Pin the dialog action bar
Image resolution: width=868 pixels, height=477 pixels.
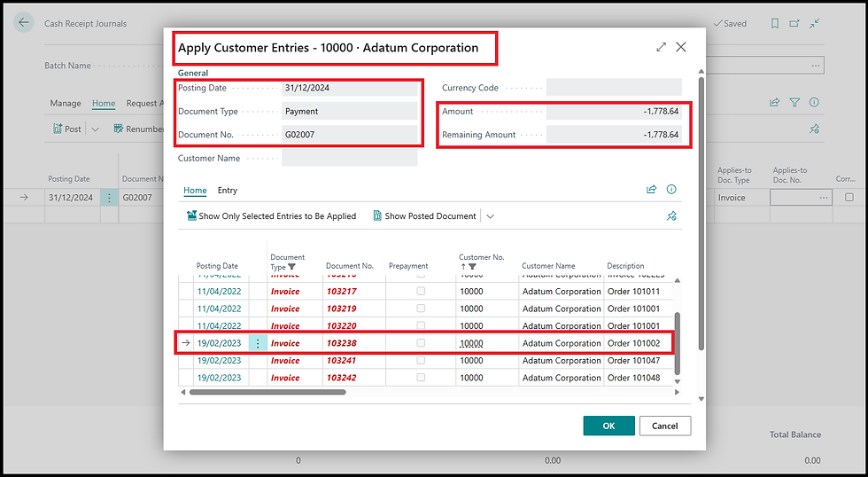pos(671,216)
